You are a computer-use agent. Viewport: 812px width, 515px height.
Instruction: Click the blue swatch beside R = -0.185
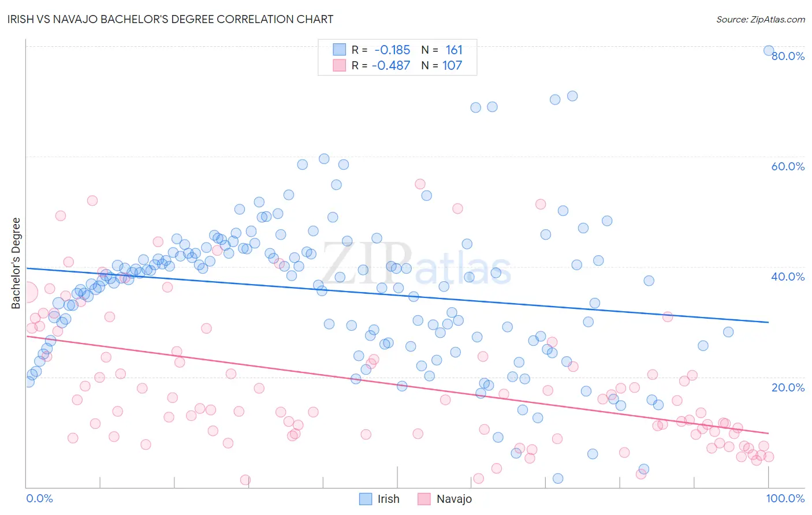(x=339, y=50)
